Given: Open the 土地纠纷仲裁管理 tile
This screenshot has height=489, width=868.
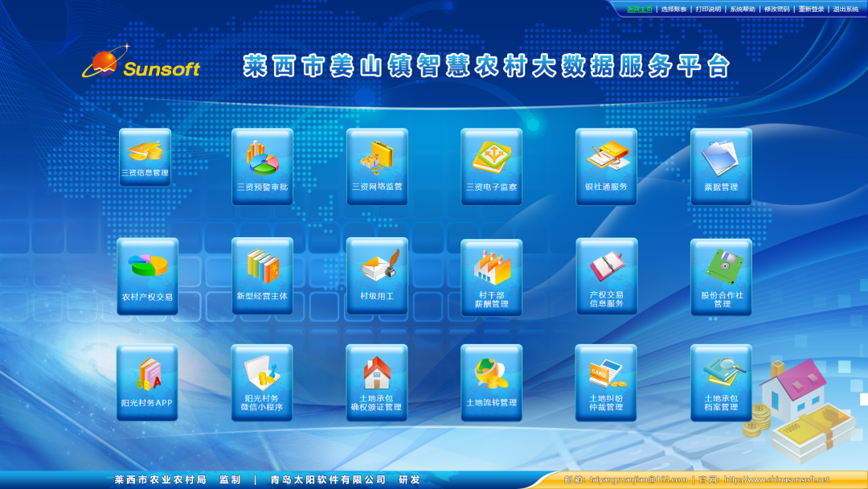Looking at the screenshot, I should click(x=606, y=383).
